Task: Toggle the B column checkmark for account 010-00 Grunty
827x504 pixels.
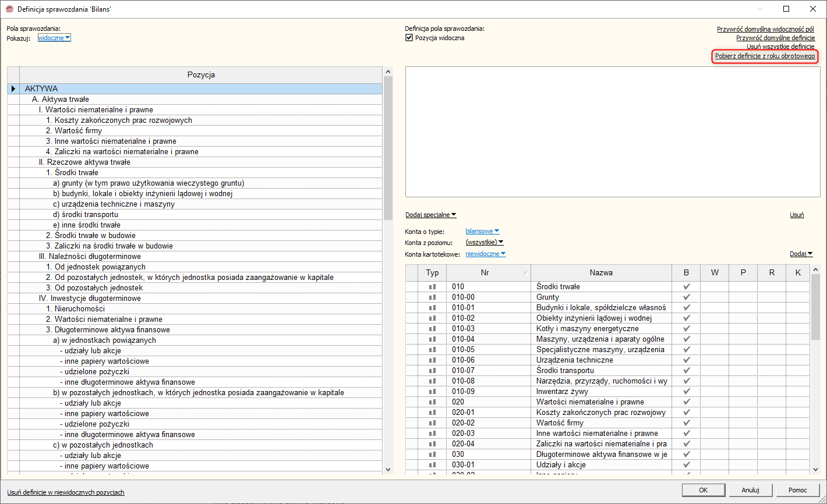Action: pos(686,297)
